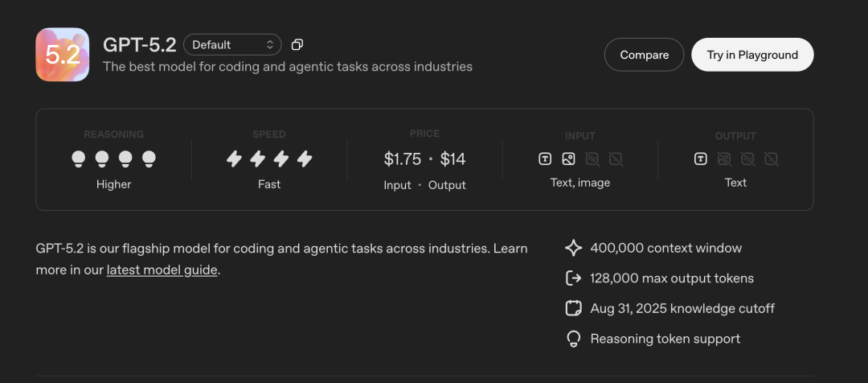This screenshot has width=868, height=383.
Task: Click the text output modality icon under Output
Action: click(700, 159)
